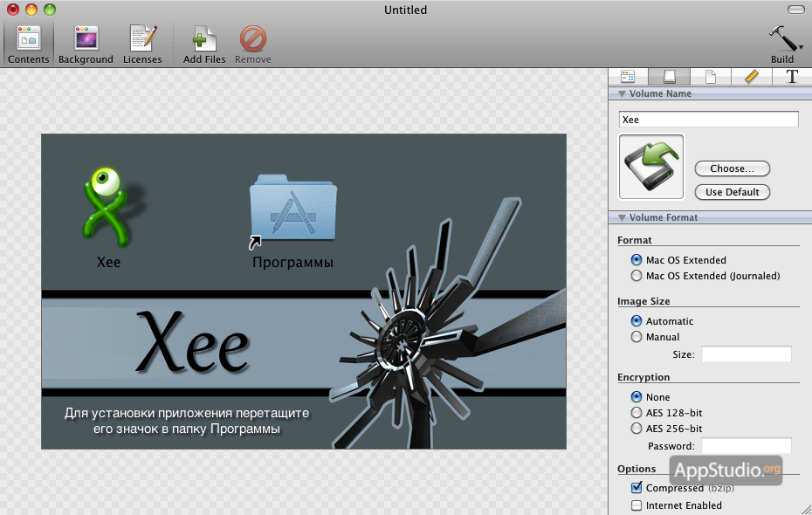Select Mac OS Extended (Journaled) format

click(x=637, y=276)
